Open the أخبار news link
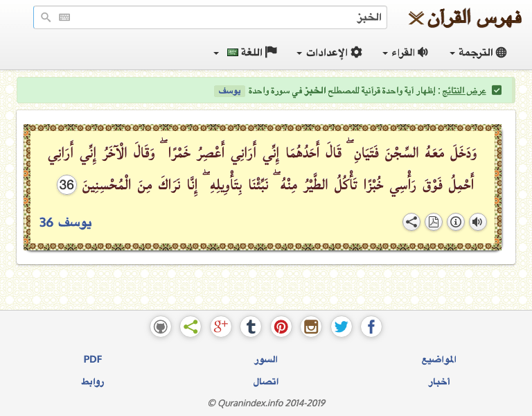This screenshot has height=416, width=532. pos(438,382)
